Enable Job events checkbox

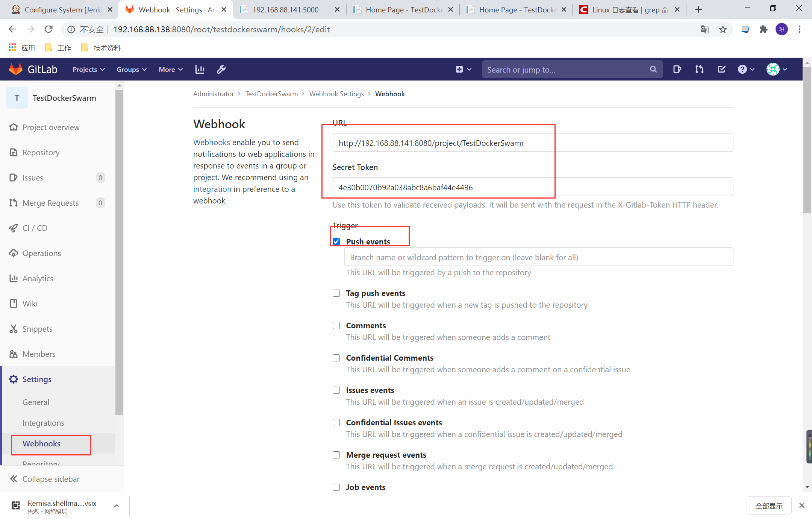tap(336, 487)
